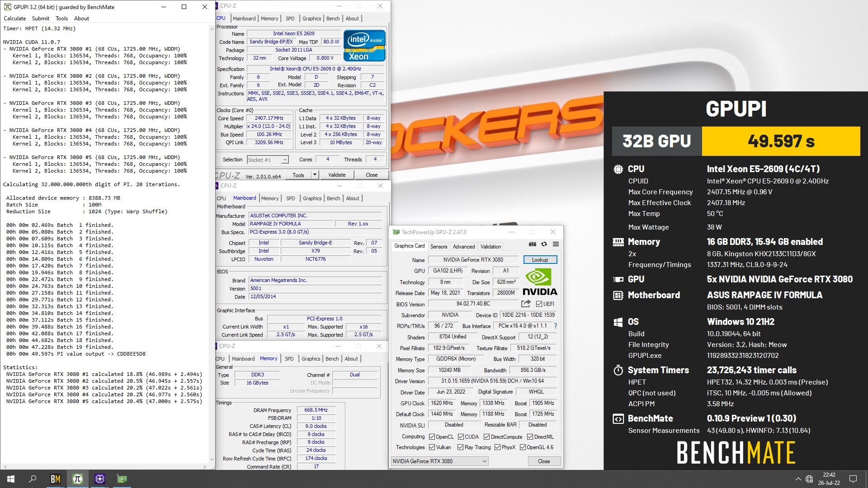
Task: Toggle PhysX checkbox
Action: [497, 447]
